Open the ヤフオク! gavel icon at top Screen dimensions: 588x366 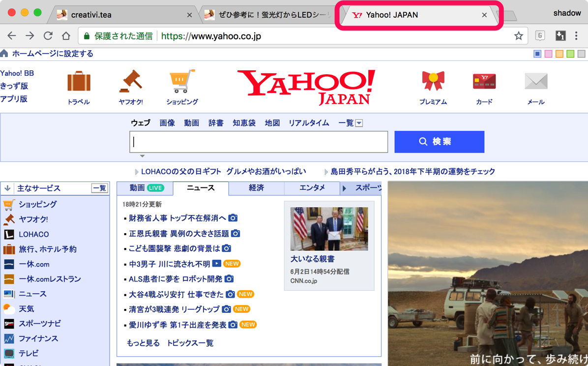(130, 81)
